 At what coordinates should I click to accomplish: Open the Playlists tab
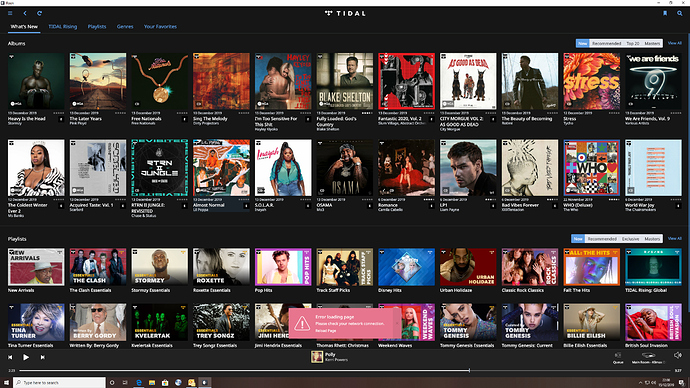[x=97, y=26]
